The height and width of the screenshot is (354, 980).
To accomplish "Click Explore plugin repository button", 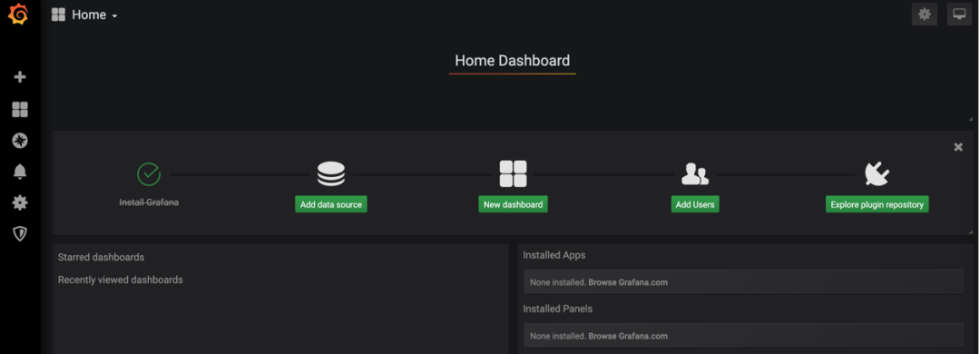I will click(877, 204).
